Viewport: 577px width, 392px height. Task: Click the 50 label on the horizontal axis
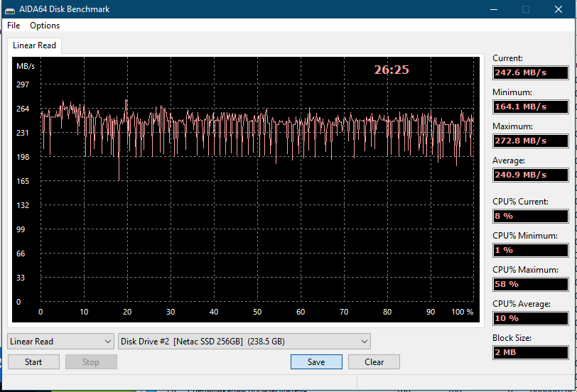click(257, 312)
